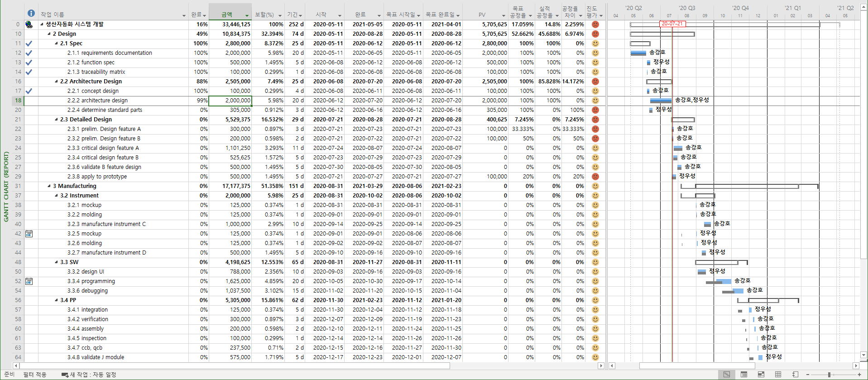Image resolution: width=868 pixels, height=380 pixels.
Task: Collapse the 2 Design summary task
Action: 49,34
